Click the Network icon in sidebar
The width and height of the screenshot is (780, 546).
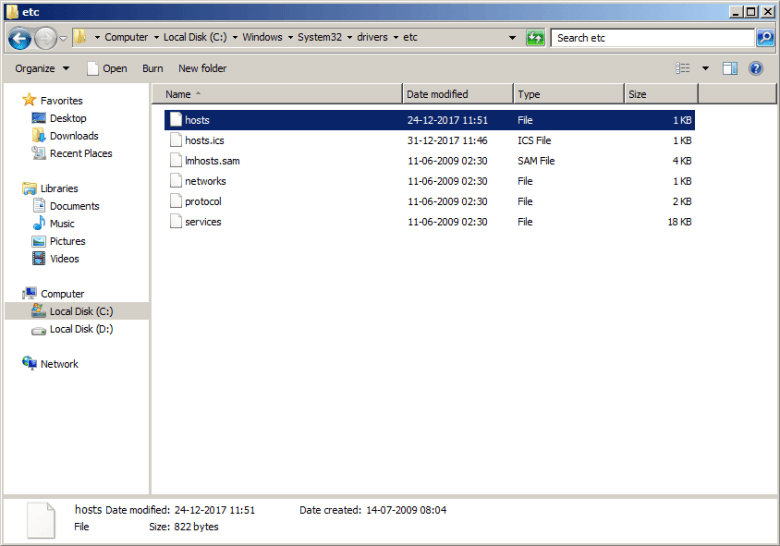pos(29,364)
